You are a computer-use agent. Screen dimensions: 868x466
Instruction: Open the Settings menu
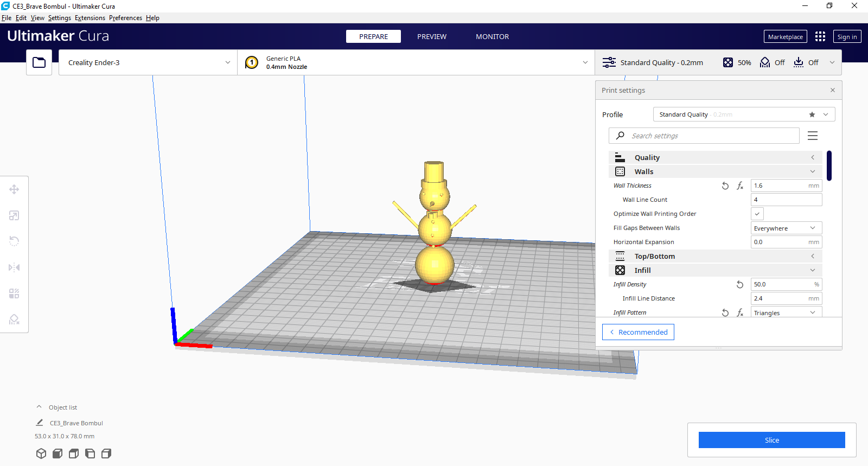tap(60, 18)
